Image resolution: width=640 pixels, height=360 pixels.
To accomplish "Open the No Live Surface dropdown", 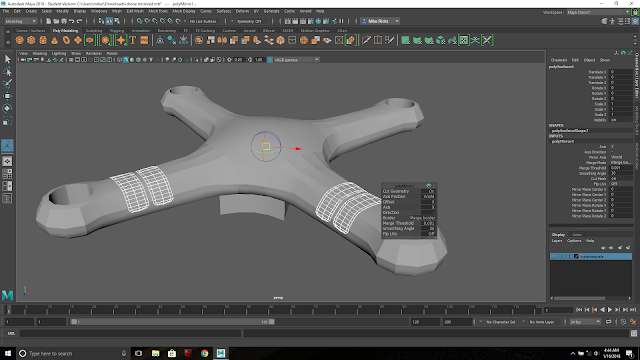I will [x=205, y=21].
